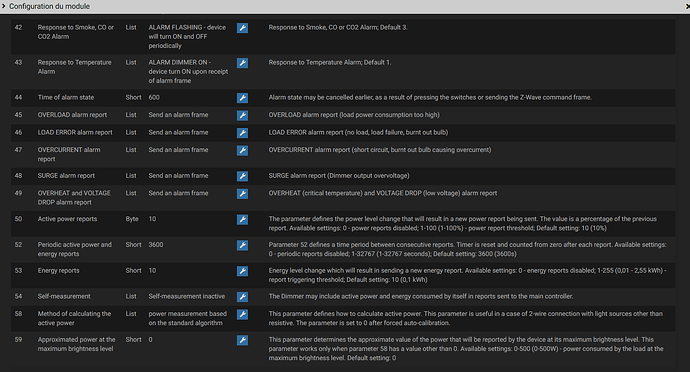Click 'Self-measurement' parameter name
Viewport: 690px width, 372px height.
click(64, 296)
